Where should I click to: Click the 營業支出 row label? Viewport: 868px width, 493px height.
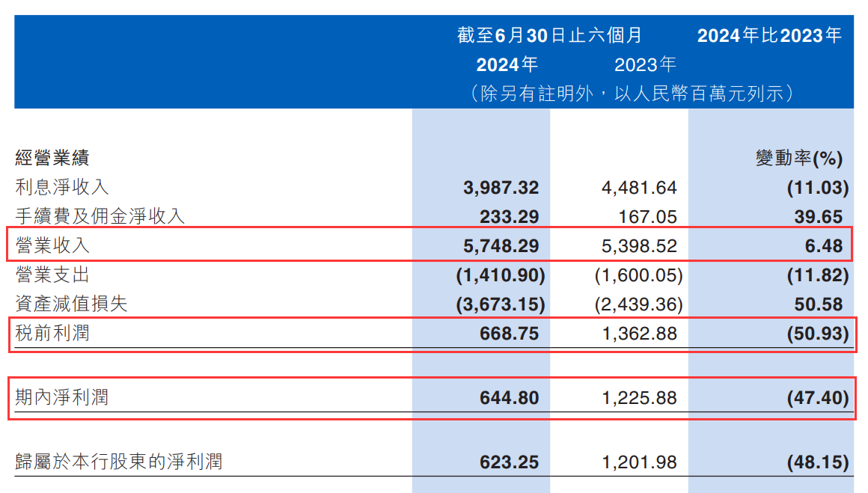point(52,275)
